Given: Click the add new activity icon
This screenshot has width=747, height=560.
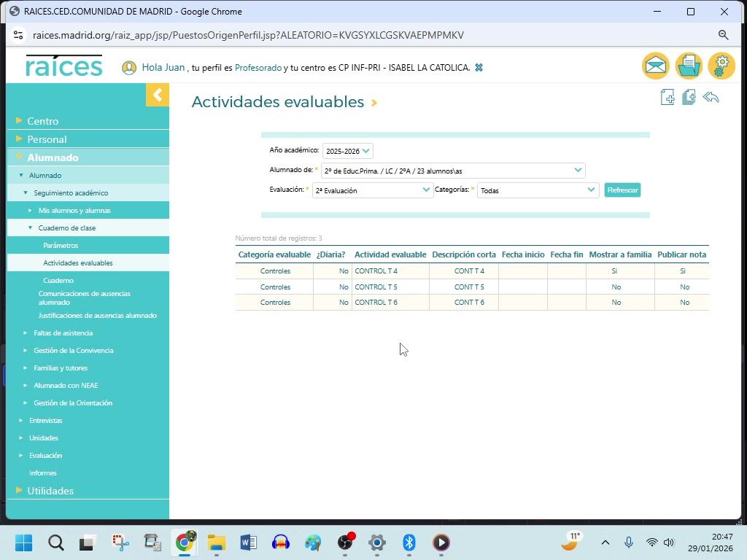Looking at the screenshot, I should (x=667, y=97).
